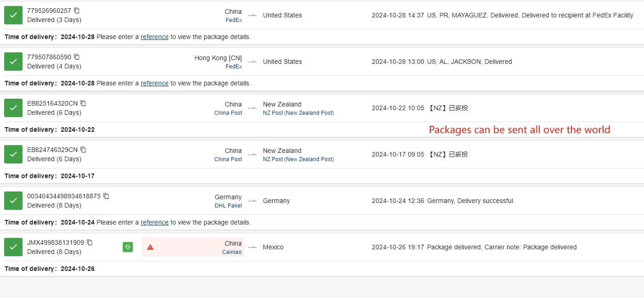Toggle green checkmark for JMX499838131909
The height and width of the screenshot is (298, 644).
click(13, 247)
